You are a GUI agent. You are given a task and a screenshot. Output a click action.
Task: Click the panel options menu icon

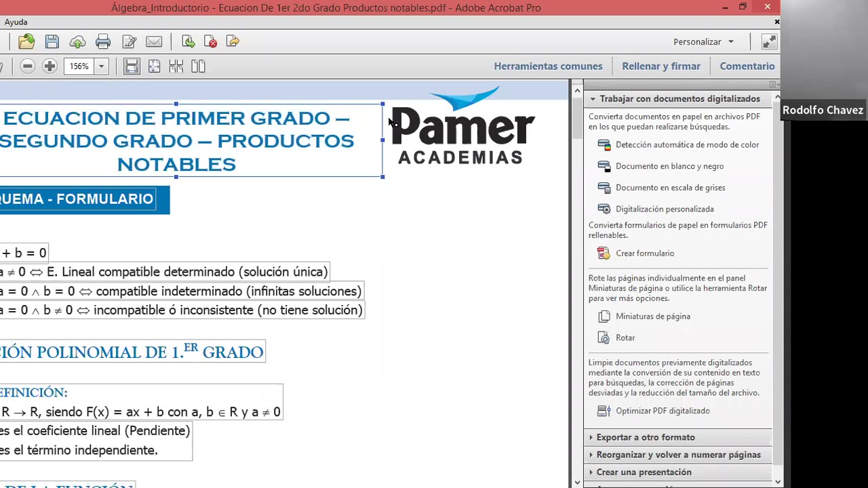[x=772, y=85]
